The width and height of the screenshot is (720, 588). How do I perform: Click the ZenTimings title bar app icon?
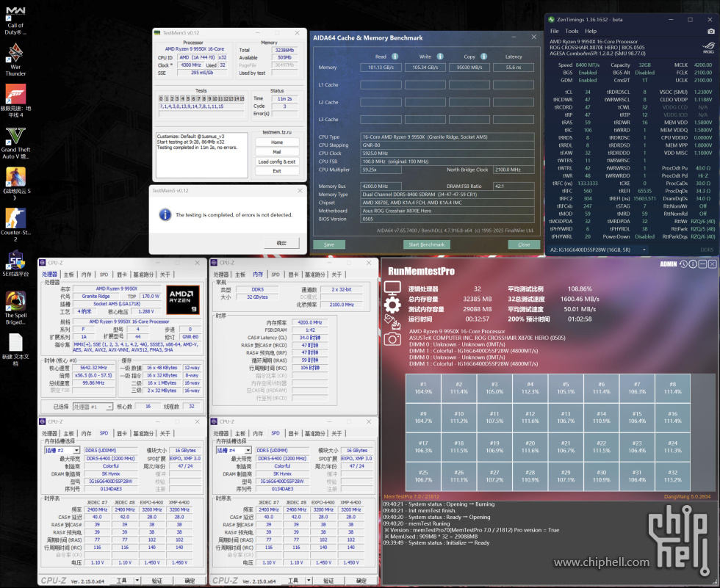tap(552, 20)
